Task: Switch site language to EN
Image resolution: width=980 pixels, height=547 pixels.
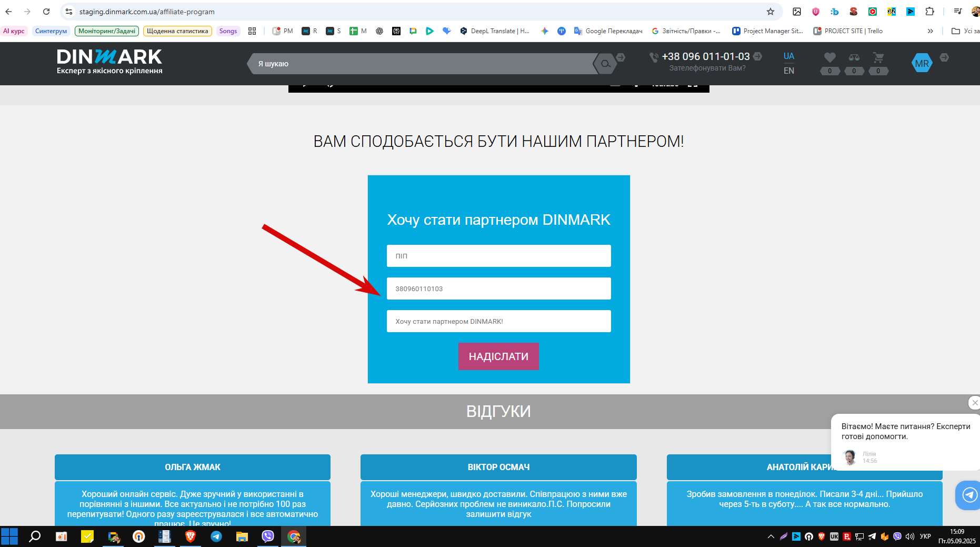Action: click(x=788, y=71)
